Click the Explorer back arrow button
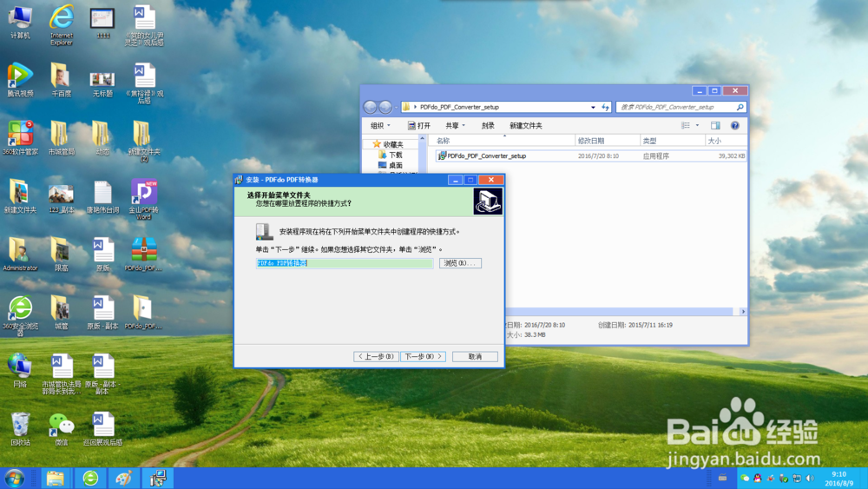 click(x=370, y=107)
